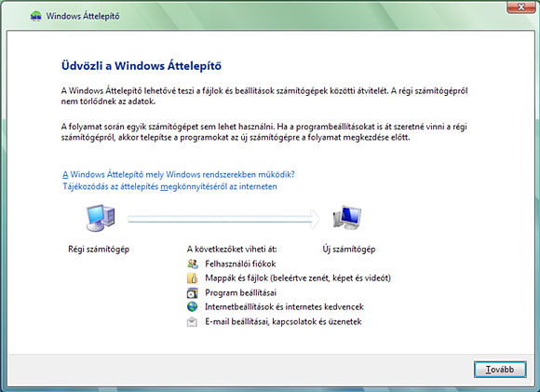This screenshot has width=540, height=392.
Task: Click the Windows Áttelepítő title bar icon
Action: click(35, 16)
